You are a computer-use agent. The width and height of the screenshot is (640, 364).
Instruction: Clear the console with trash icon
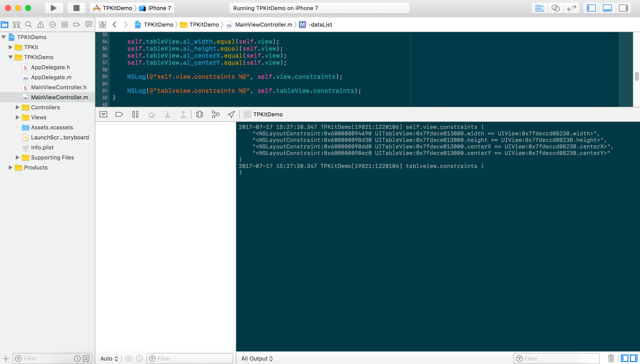pyautogui.click(x=611, y=358)
